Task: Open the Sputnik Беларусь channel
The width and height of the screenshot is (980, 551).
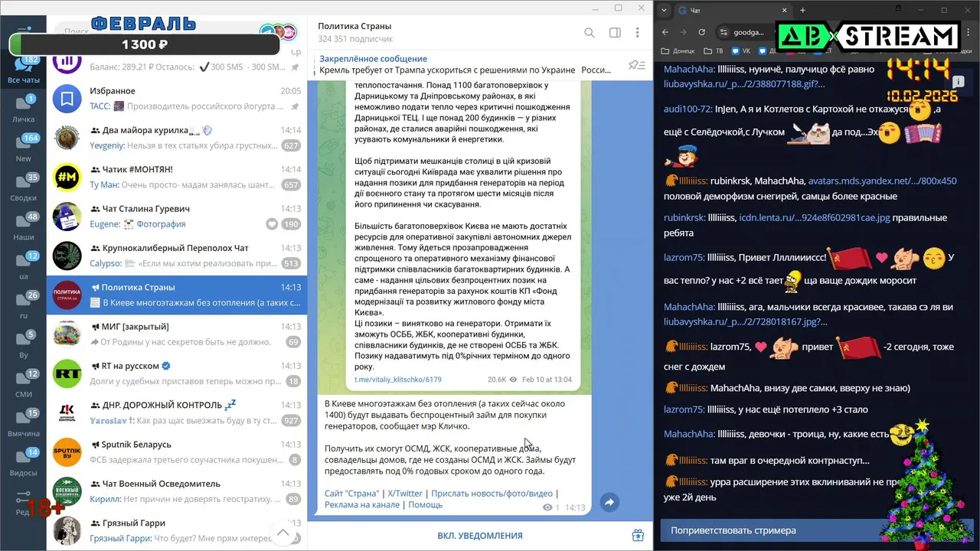Action: pos(177,452)
